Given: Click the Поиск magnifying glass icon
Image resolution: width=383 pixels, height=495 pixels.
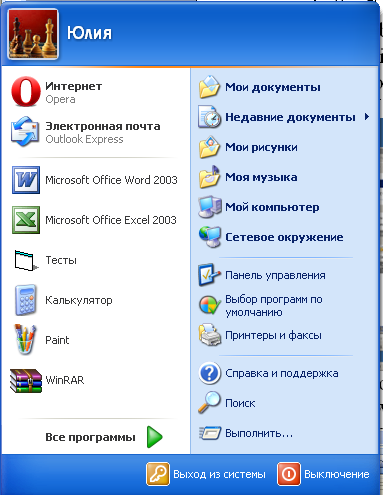Looking at the screenshot, I should coord(209,403).
